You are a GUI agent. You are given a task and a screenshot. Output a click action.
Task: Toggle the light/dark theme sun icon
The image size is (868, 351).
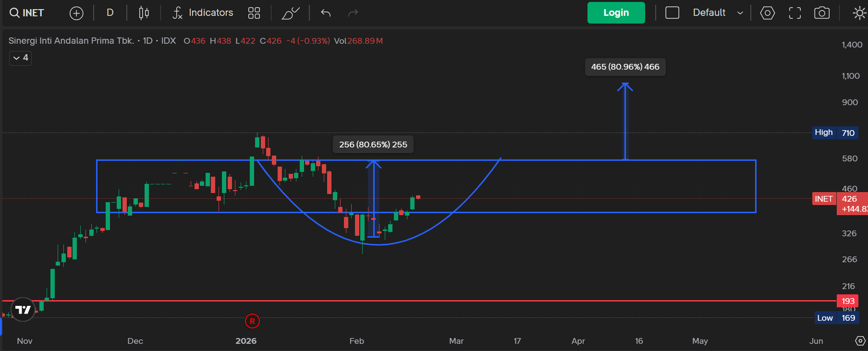[859, 13]
